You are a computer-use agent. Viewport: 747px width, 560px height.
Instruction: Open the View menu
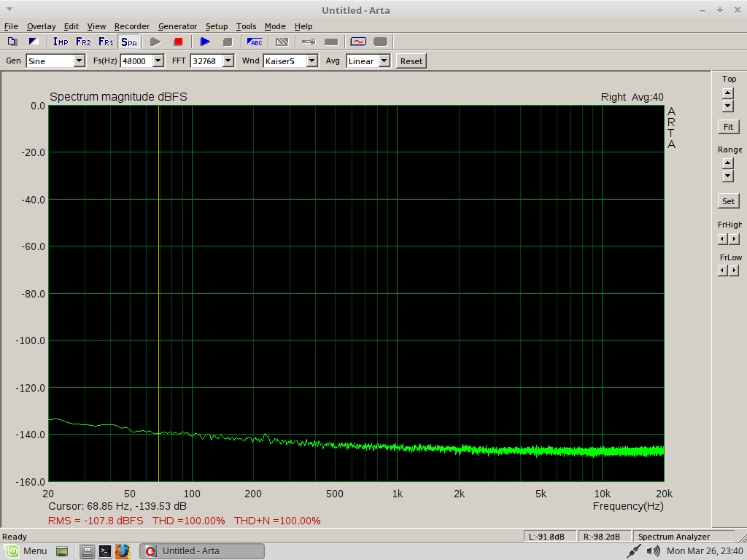pos(96,26)
